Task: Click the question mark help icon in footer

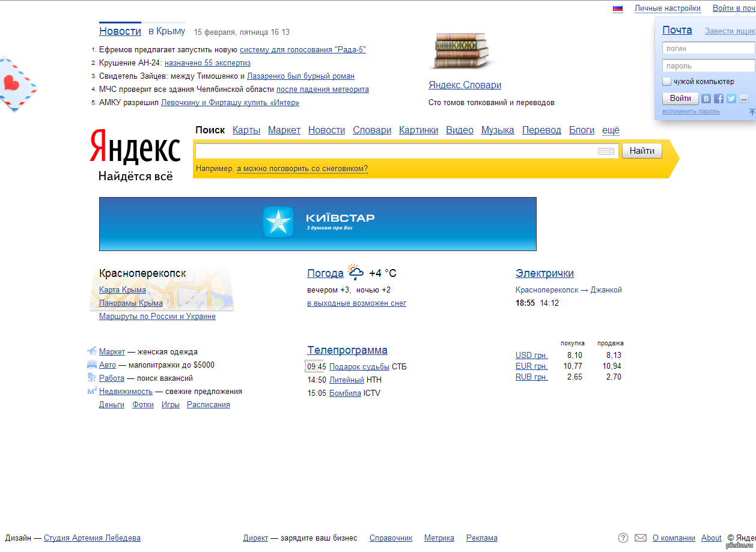Action: point(623,538)
